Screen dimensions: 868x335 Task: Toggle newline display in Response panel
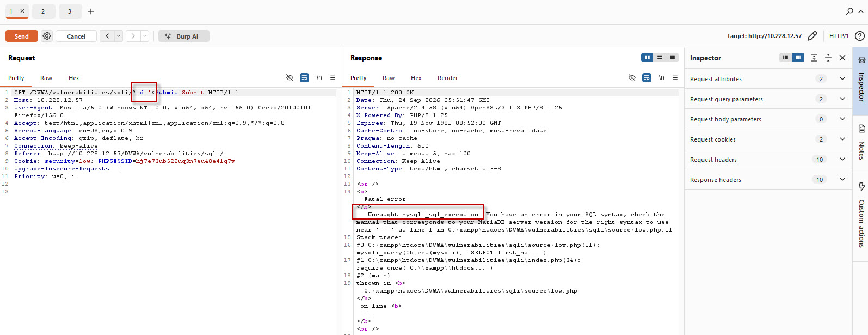[662, 78]
